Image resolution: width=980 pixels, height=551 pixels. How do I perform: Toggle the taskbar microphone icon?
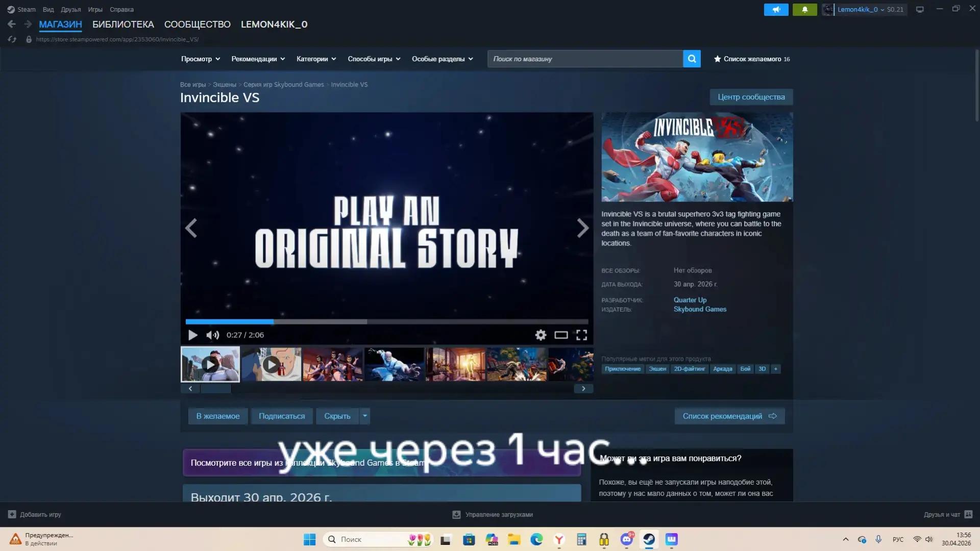click(x=878, y=539)
